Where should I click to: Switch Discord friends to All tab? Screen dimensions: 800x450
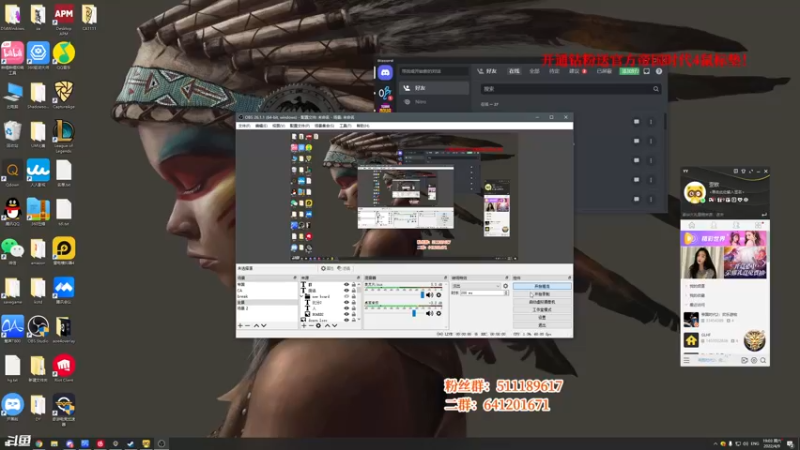(x=534, y=71)
